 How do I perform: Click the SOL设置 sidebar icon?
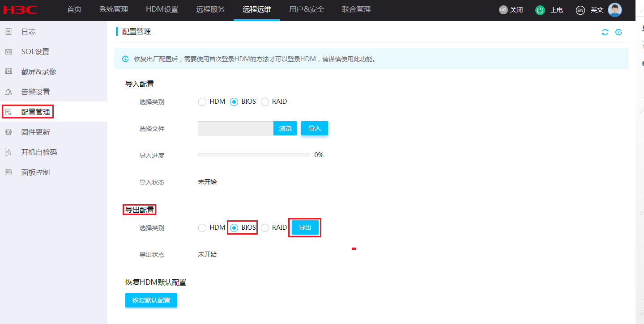[9, 51]
